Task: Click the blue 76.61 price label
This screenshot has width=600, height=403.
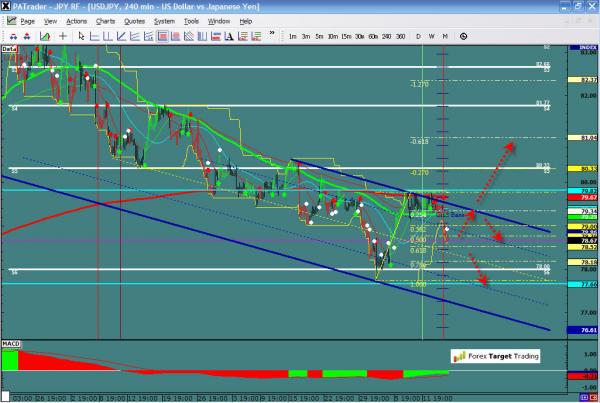Action: 582,330
